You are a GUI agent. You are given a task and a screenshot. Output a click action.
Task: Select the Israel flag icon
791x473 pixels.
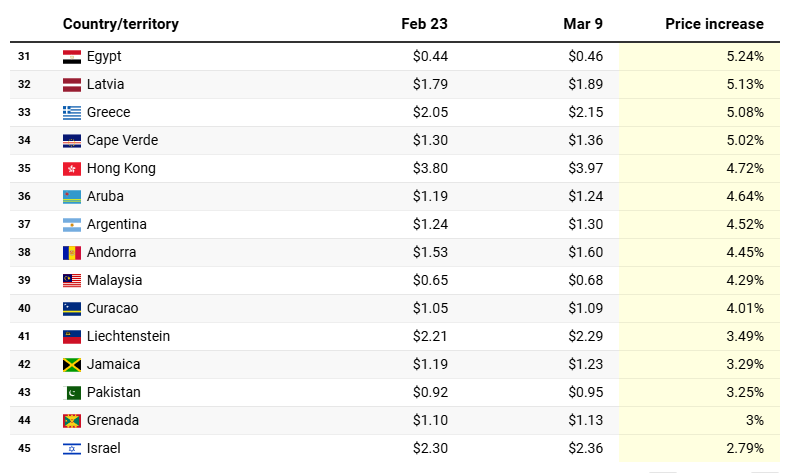coord(72,448)
